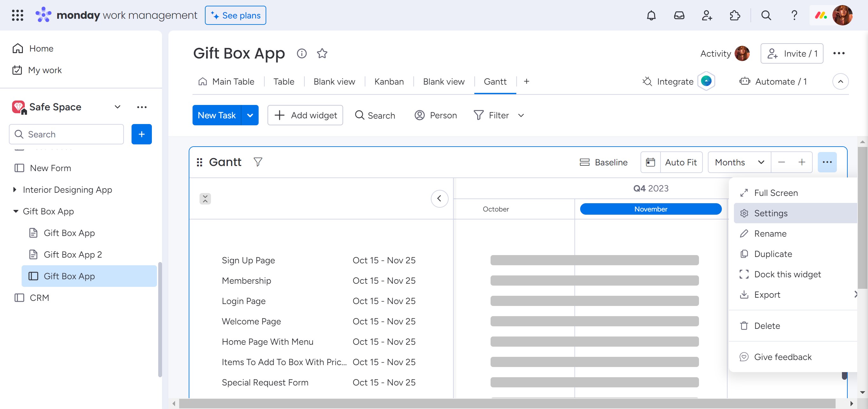Image resolution: width=868 pixels, height=409 pixels.
Task: Open the Automate / 1 center
Action: click(773, 82)
